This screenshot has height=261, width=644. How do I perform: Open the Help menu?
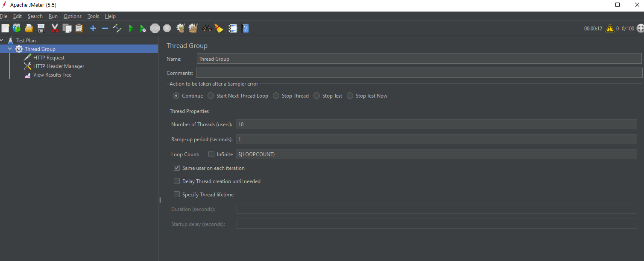pyautogui.click(x=110, y=16)
